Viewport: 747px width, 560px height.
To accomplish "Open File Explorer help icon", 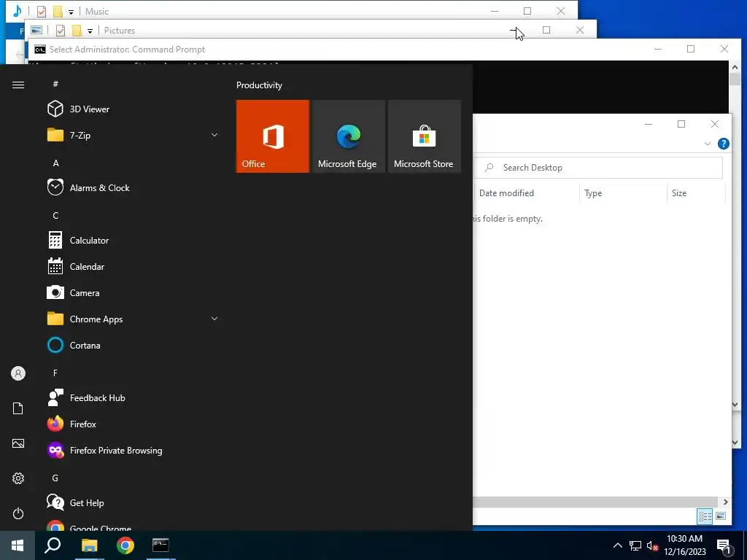I will 723,144.
